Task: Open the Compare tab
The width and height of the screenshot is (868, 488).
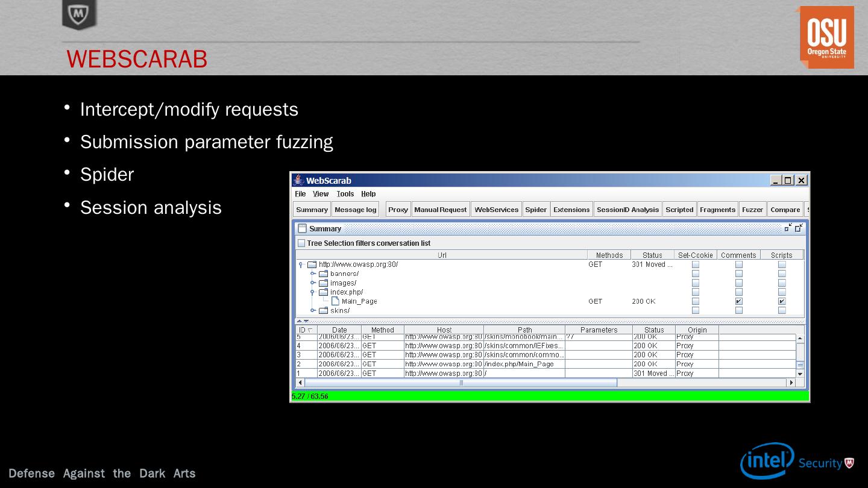Action: [x=785, y=210]
